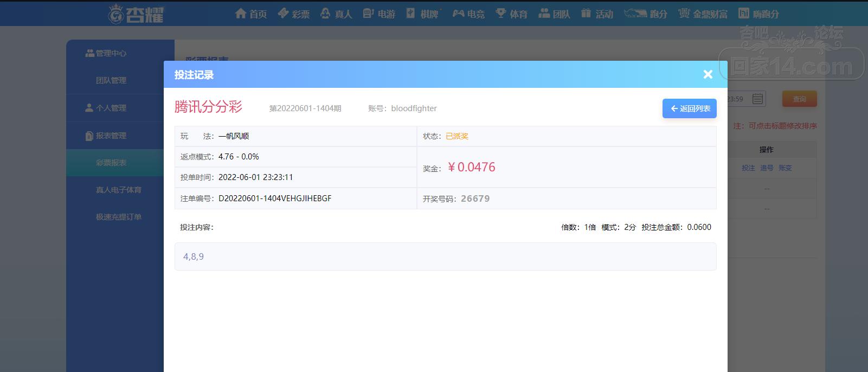Open the 跑分 nav item
The width and height of the screenshot is (868, 372).
[x=645, y=14]
